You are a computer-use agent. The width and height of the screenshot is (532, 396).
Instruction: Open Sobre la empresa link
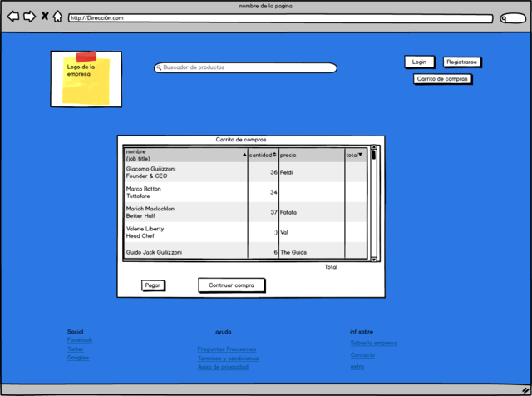click(x=373, y=343)
